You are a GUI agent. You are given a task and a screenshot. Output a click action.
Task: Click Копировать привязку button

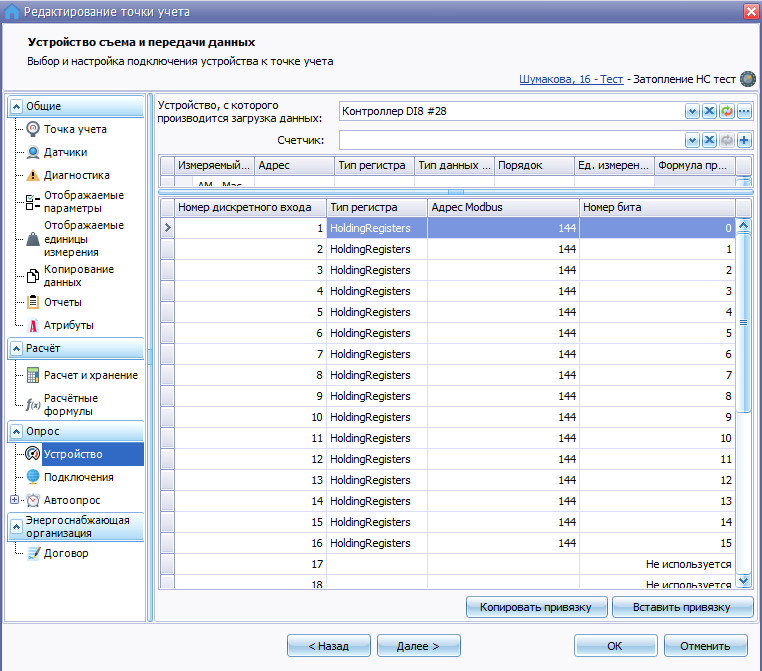click(x=537, y=607)
